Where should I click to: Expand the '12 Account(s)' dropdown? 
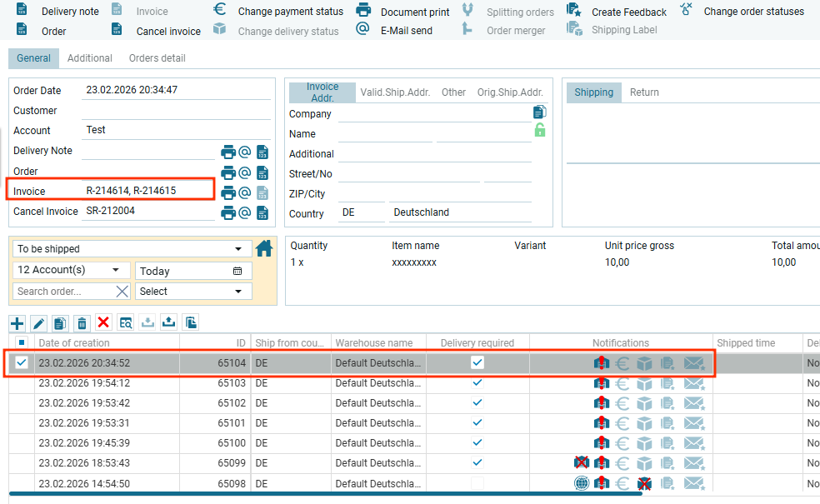point(72,270)
